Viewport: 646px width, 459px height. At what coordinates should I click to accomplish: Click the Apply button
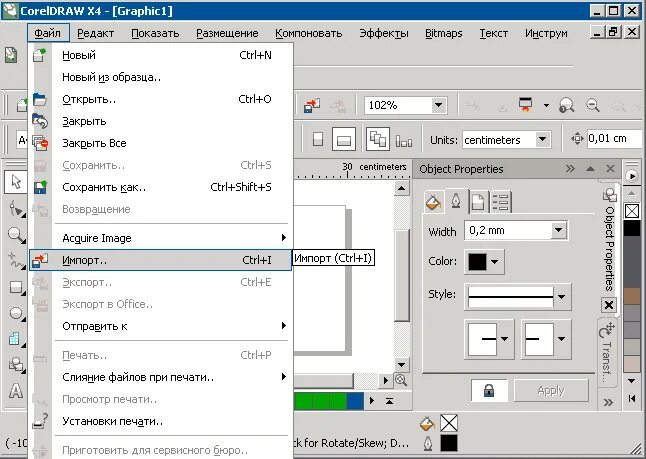click(551, 390)
